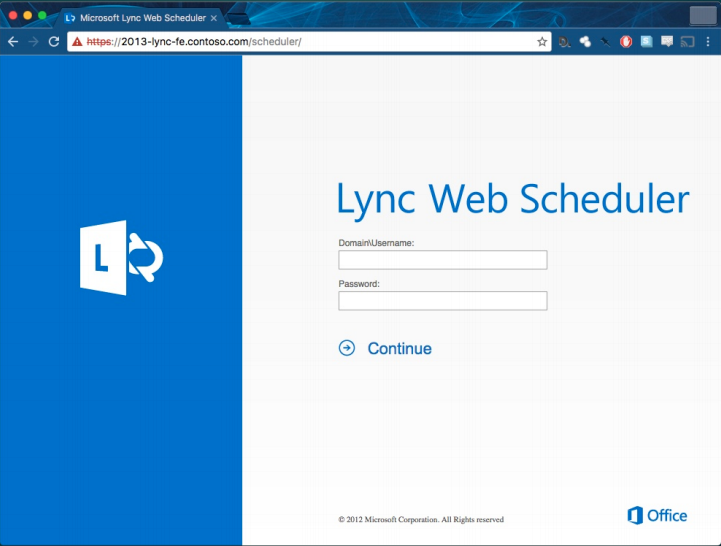The height and width of the screenshot is (546, 721).
Task: Minimize the window with yellow button
Action: pyautogui.click(x=28, y=15)
